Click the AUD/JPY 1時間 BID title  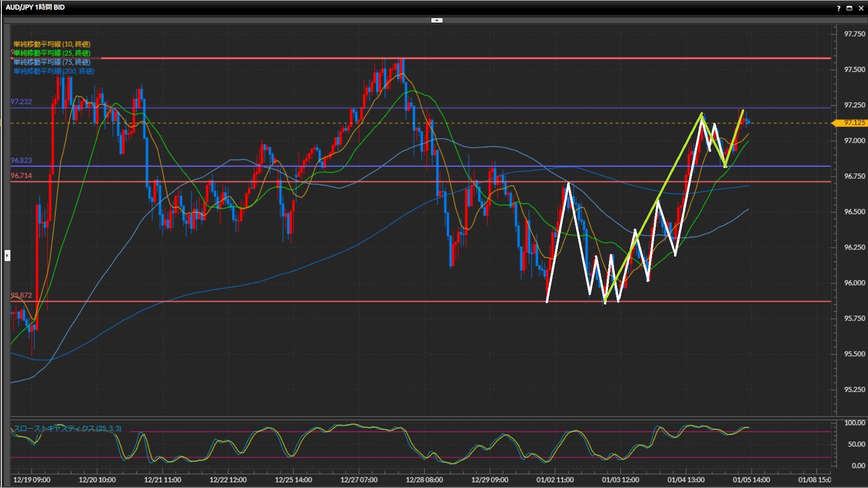pyautogui.click(x=35, y=7)
